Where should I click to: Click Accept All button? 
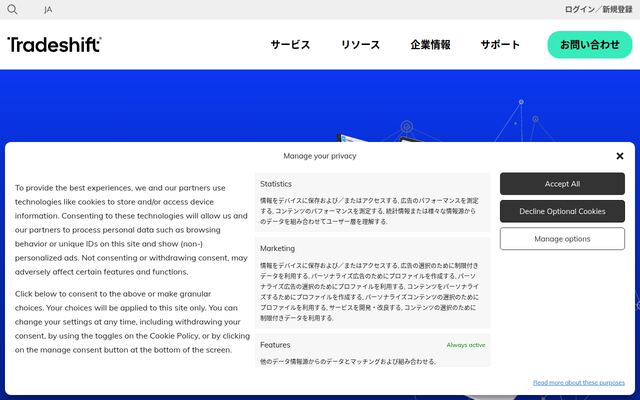coord(562,184)
